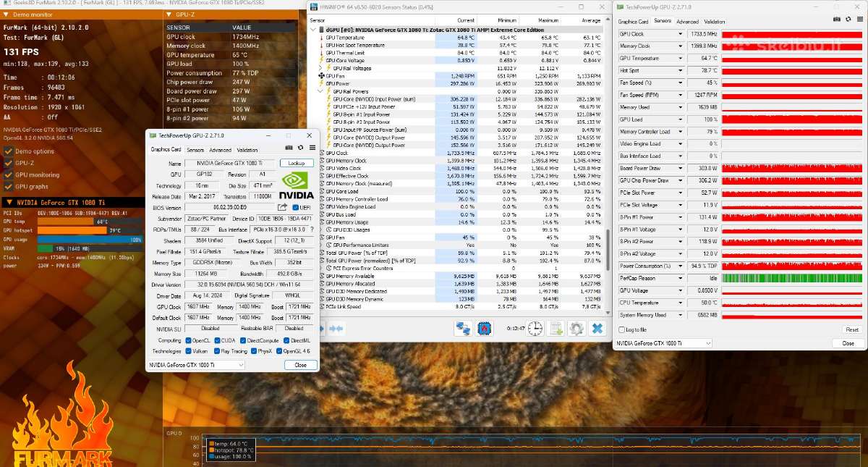Toggle Demo options checkbox in FurMark
The width and height of the screenshot is (868, 467).
(9, 151)
